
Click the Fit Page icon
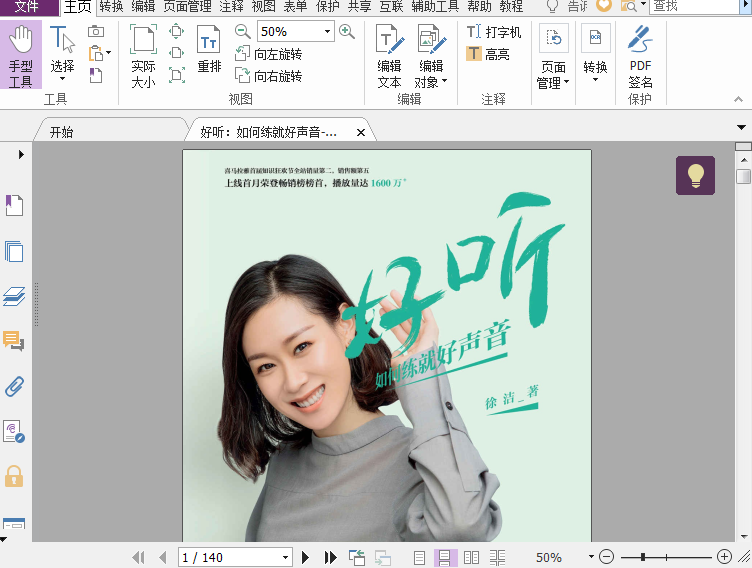coord(176,32)
